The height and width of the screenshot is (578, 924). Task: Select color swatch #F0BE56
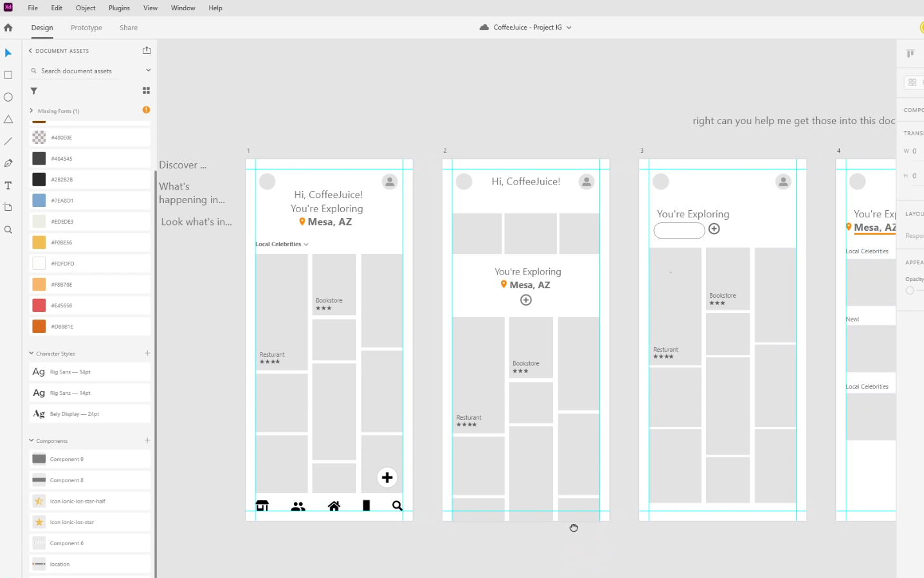[39, 242]
